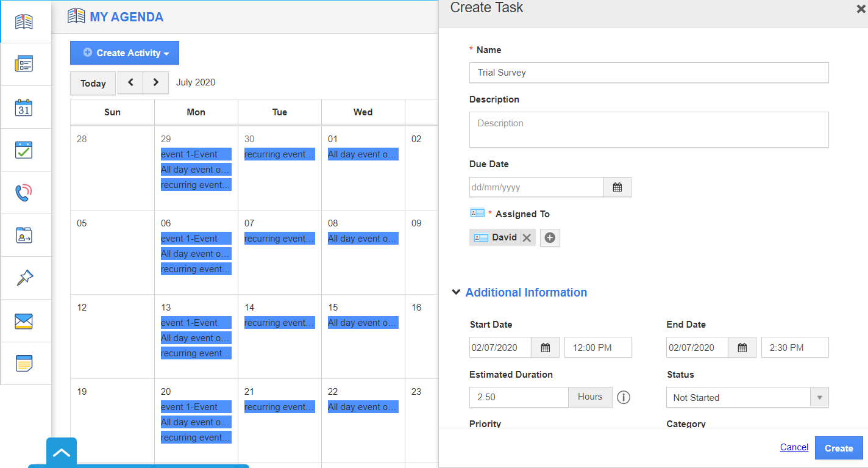Click the Cancel link
The height and width of the screenshot is (468, 868).
pyautogui.click(x=794, y=447)
